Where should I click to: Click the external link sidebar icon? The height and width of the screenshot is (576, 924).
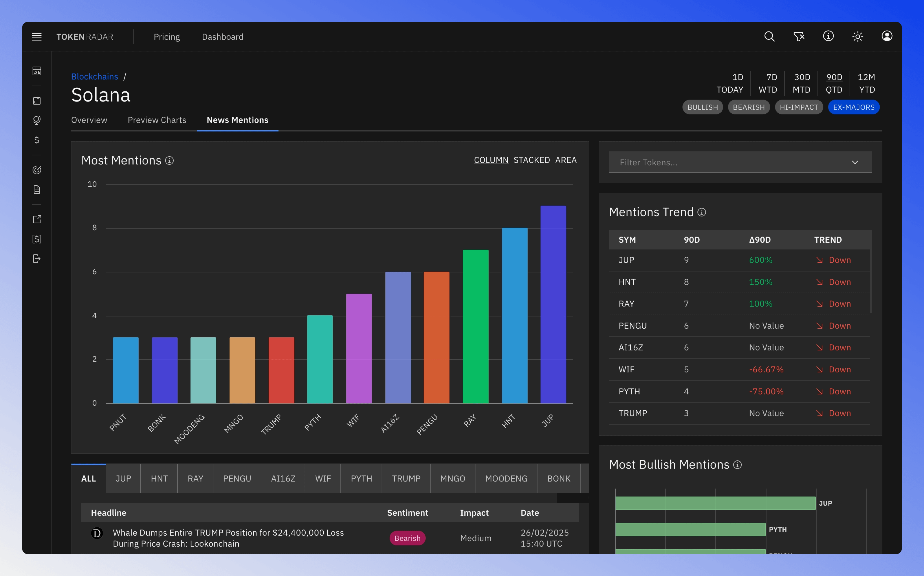37,219
